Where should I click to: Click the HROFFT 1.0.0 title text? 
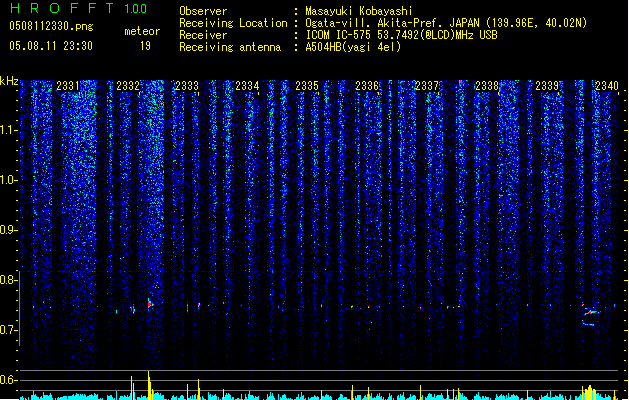(78, 8)
